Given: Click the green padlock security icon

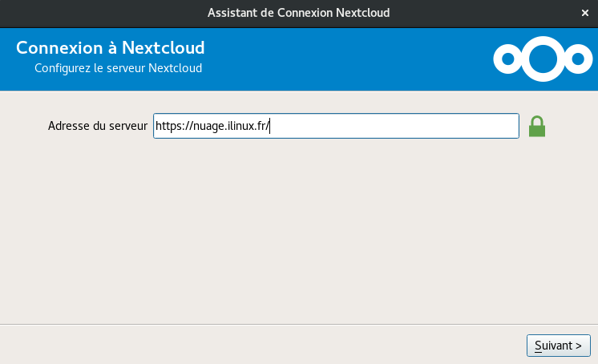Looking at the screenshot, I should [x=537, y=126].
